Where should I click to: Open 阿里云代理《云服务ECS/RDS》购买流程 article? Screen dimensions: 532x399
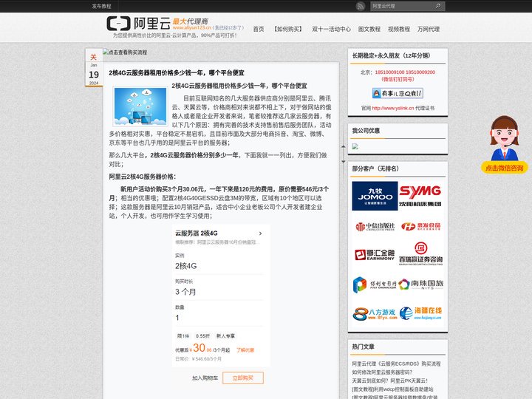396,364
